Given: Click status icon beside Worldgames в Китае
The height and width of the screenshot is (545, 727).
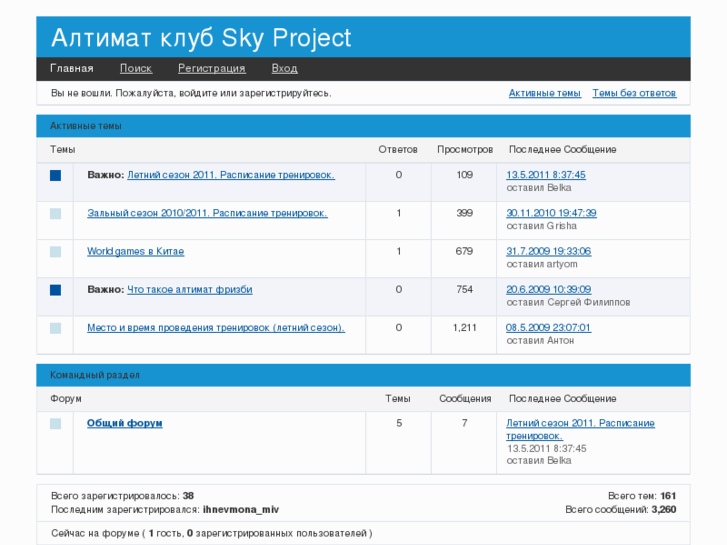Looking at the screenshot, I should click(55, 252).
